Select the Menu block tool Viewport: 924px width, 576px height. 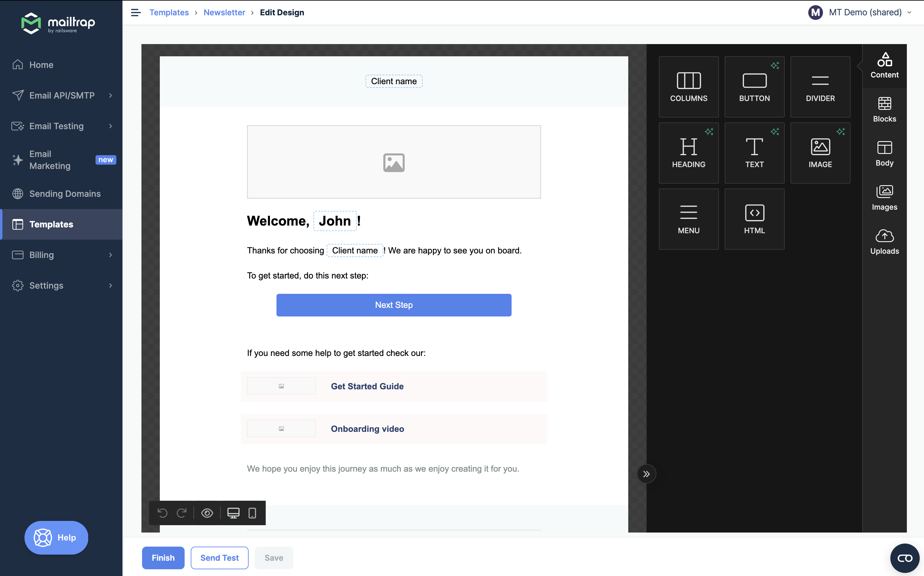click(688, 219)
